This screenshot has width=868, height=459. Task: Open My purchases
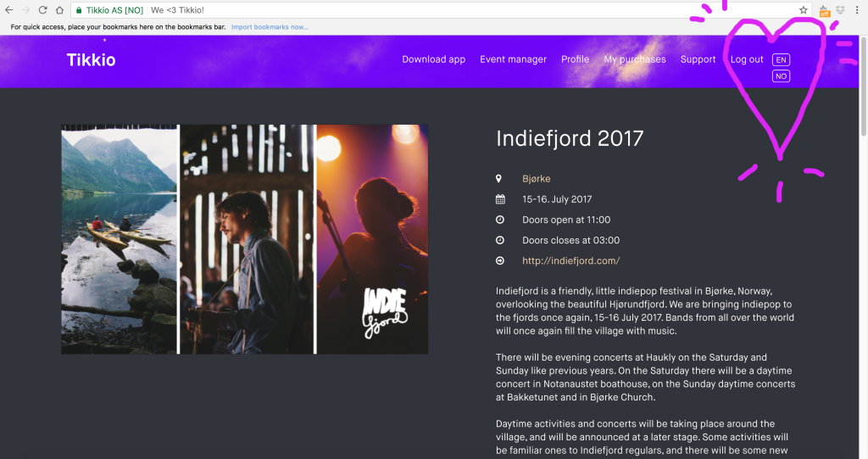[635, 59]
